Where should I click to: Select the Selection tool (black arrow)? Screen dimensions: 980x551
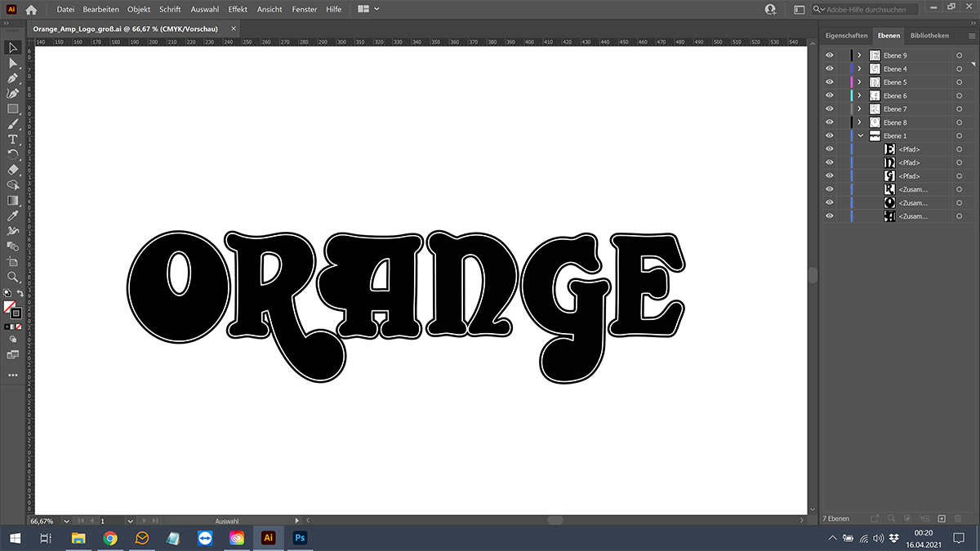[x=13, y=47]
